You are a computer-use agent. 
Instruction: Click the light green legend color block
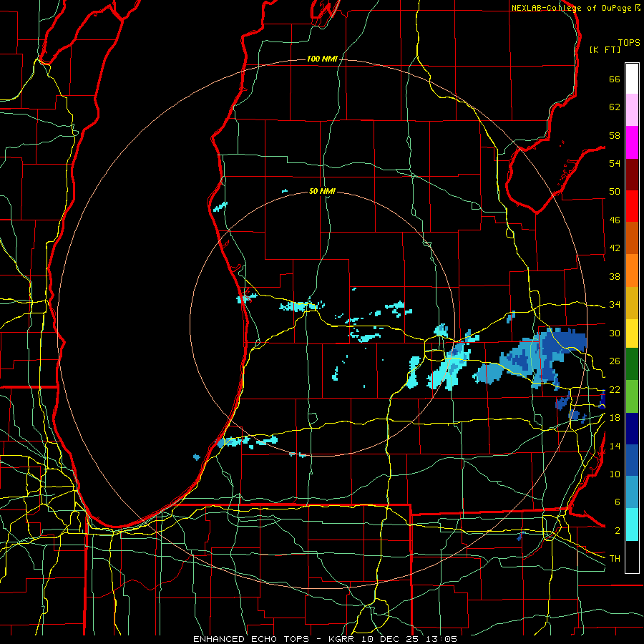(x=632, y=396)
